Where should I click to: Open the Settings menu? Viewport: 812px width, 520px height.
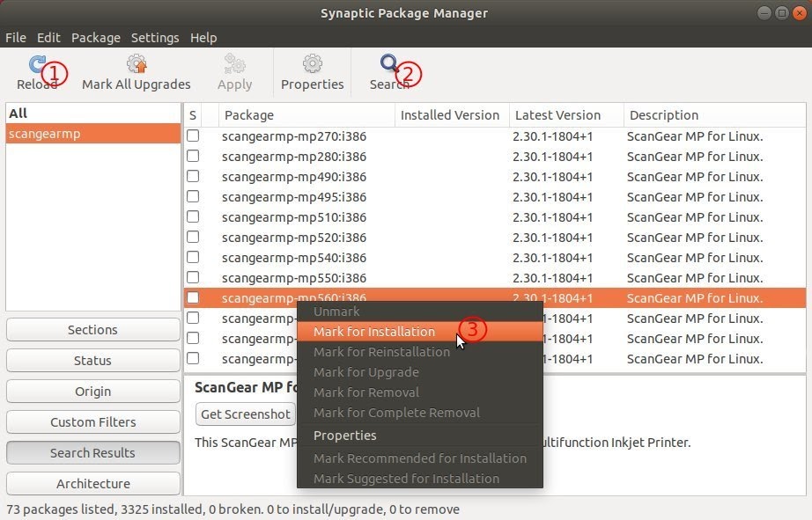(x=155, y=37)
